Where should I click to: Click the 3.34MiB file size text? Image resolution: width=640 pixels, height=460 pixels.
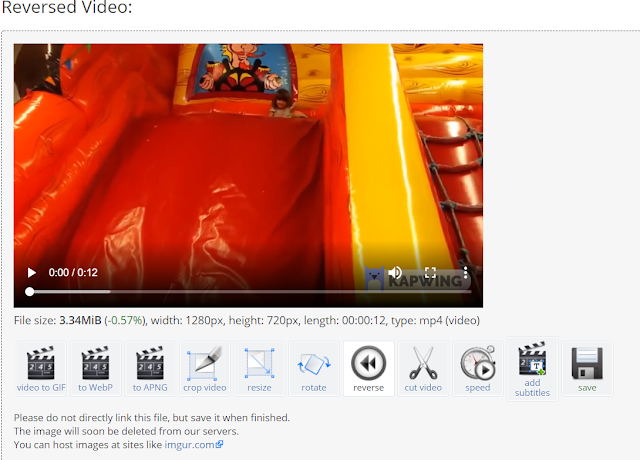tap(80, 320)
